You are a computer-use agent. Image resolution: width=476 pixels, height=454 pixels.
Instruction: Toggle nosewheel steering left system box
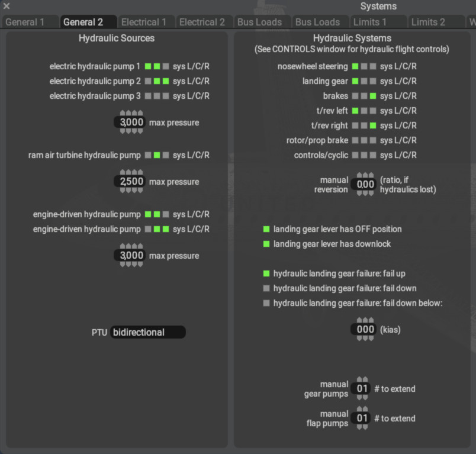click(355, 66)
